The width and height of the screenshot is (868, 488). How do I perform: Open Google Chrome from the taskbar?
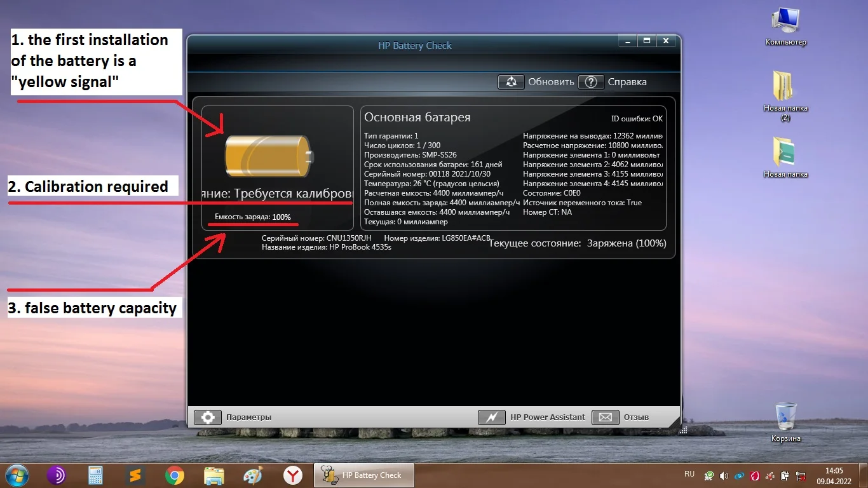pos(175,475)
